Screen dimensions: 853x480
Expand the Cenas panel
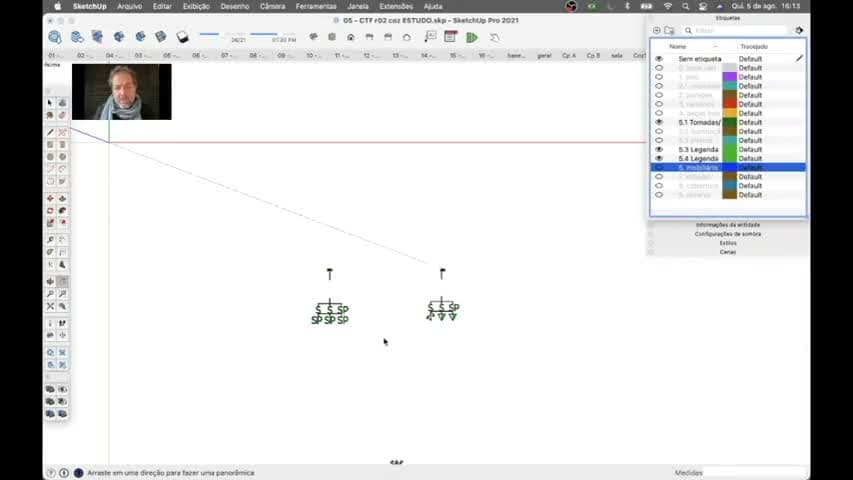click(x=727, y=252)
